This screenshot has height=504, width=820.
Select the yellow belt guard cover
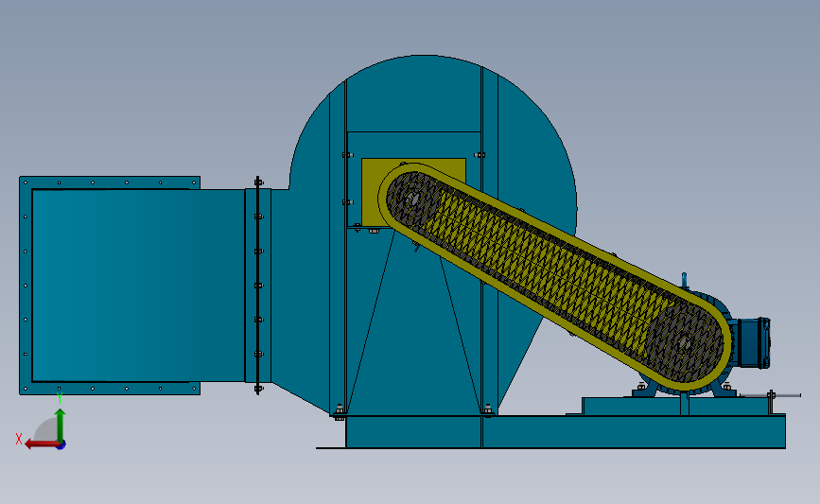[554, 277]
